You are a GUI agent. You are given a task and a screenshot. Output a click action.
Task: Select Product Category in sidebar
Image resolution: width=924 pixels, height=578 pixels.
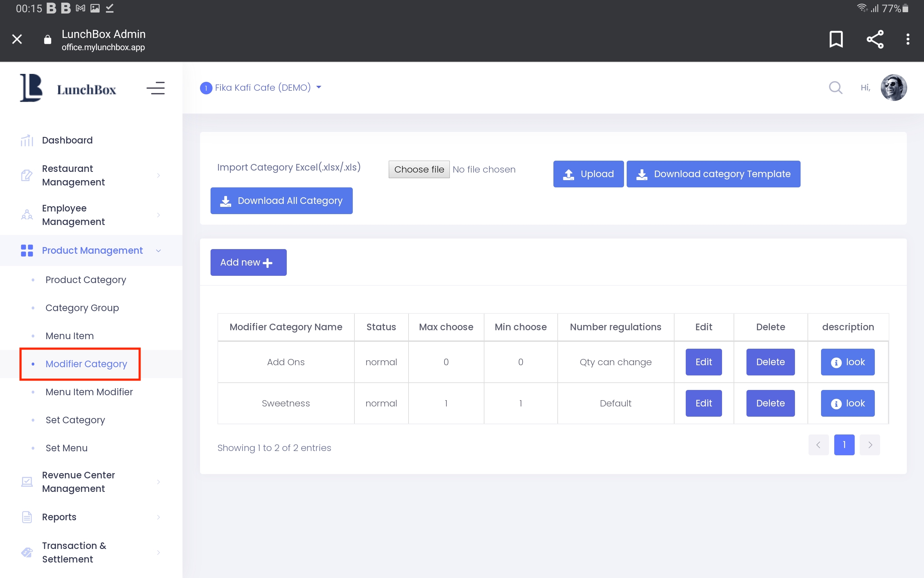coord(85,280)
